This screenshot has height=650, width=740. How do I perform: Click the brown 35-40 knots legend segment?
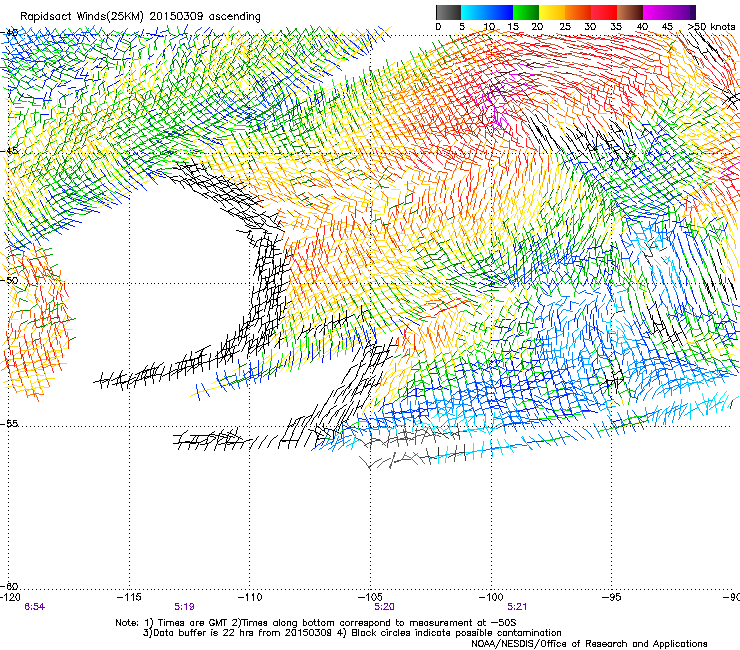click(x=630, y=12)
